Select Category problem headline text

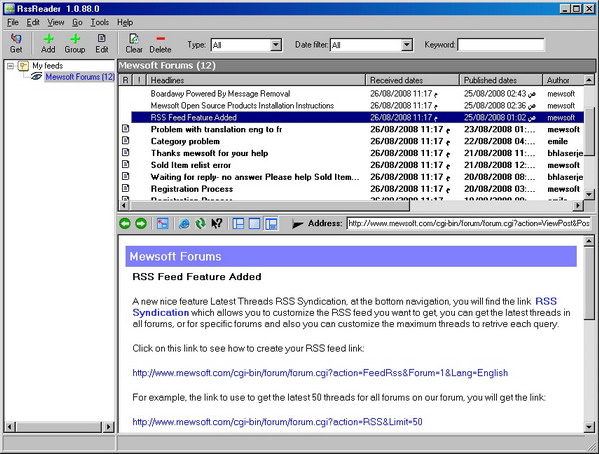click(x=185, y=141)
